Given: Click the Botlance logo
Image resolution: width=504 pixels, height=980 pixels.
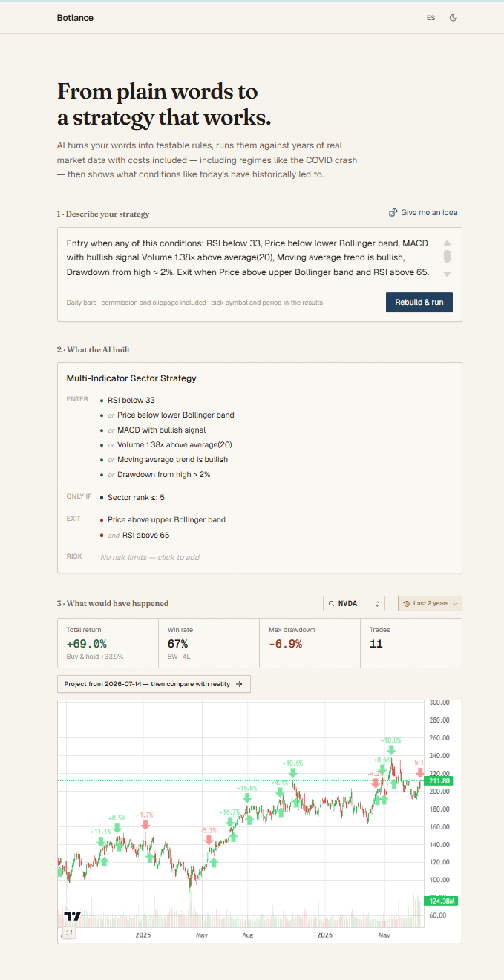Looking at the screenshot, I should [75, 18].
